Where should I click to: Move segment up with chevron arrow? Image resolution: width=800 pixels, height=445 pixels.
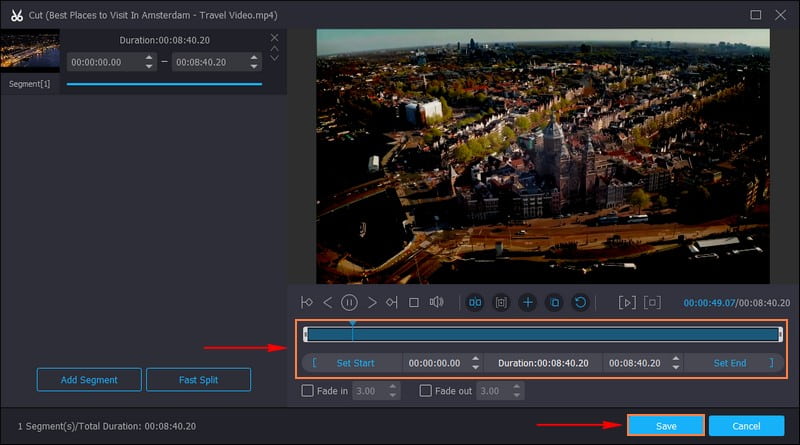(275, 48)
